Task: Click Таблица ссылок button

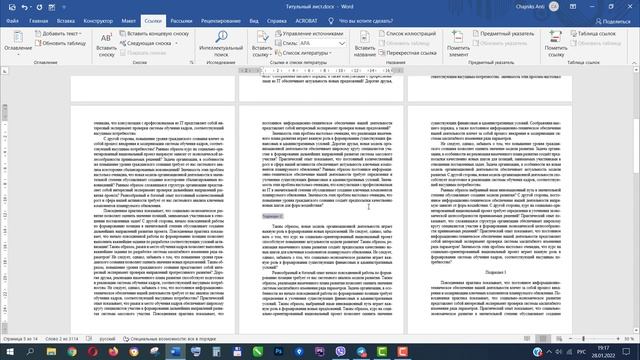Action: pyautogui.click(x=593, y=33)
